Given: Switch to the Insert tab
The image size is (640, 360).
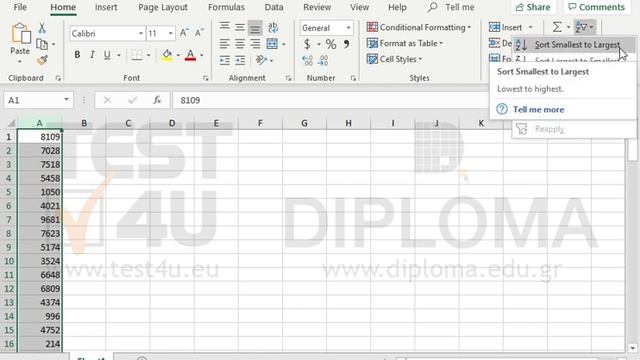Looking at the screenshot, I should tap(106, 7).
